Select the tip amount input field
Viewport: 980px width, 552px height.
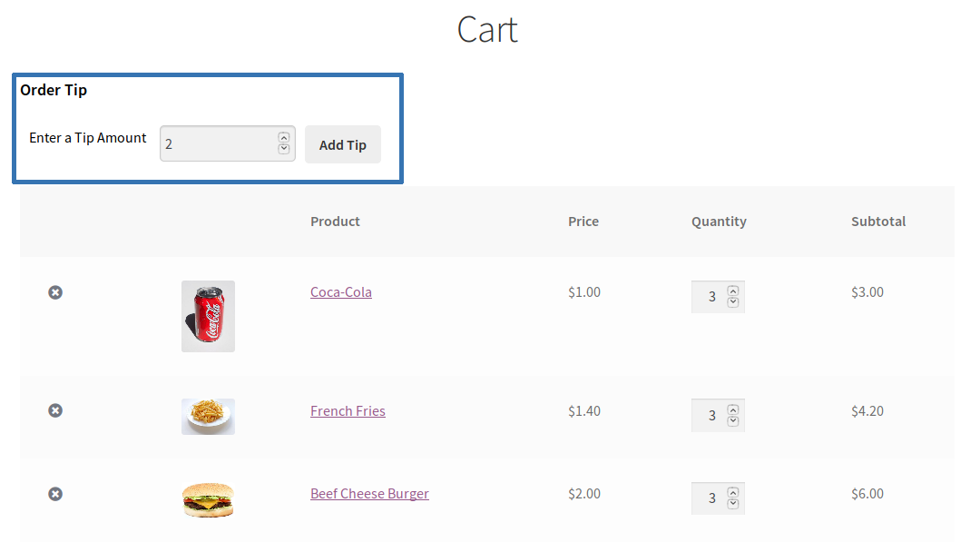[218, 143]
